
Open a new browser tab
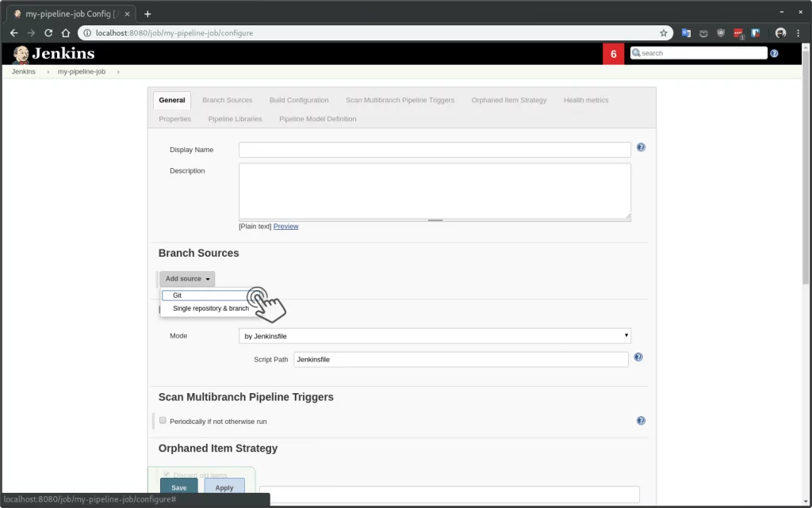point(147,14)
